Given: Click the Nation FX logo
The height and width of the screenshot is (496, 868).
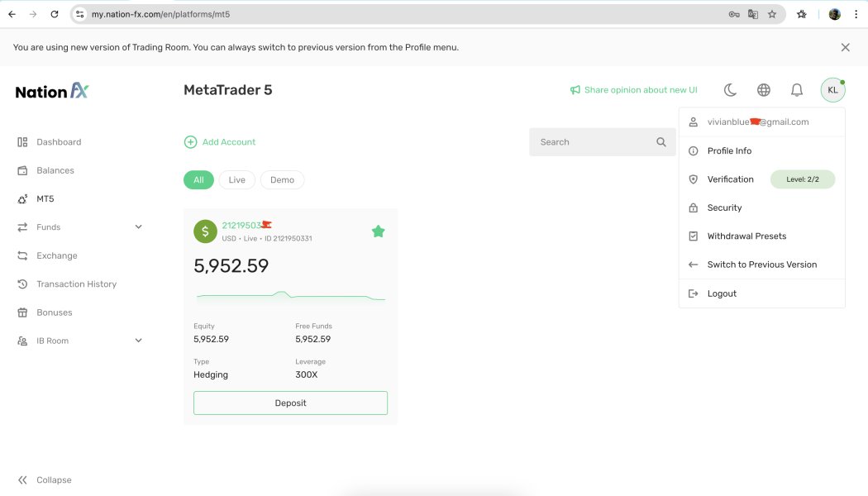Looking at the screenshot, I should tap(52, 91).
